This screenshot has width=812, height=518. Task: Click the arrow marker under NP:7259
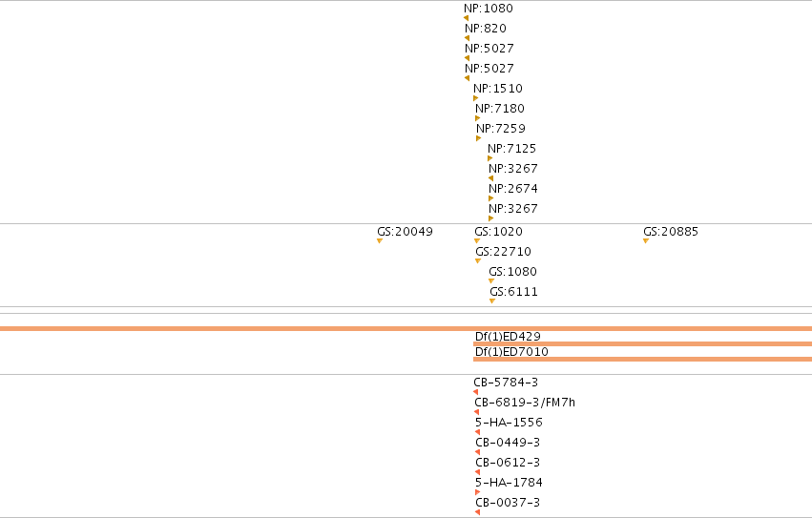click(x=478, y=138)
